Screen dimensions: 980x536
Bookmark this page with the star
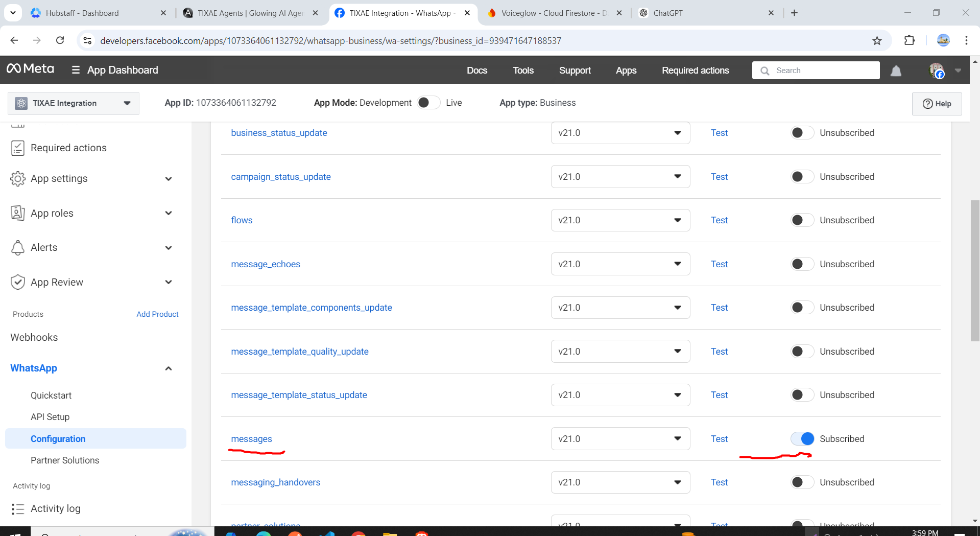tap(877, 40)
